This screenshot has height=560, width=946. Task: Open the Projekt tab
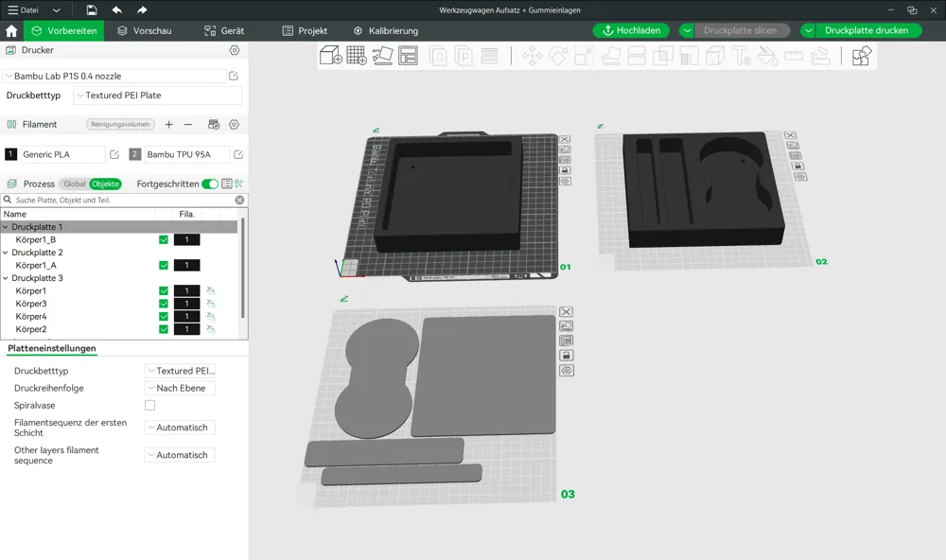coord(306,31)
